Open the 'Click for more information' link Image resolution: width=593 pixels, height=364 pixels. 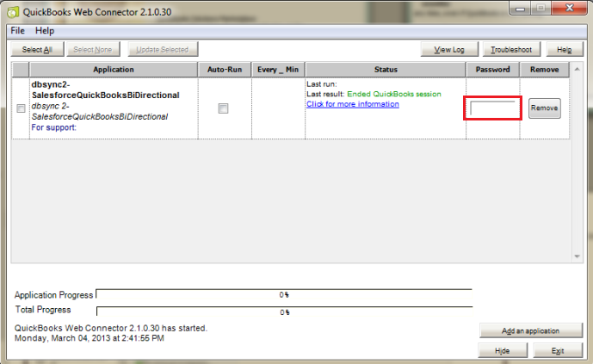point(352,104)
